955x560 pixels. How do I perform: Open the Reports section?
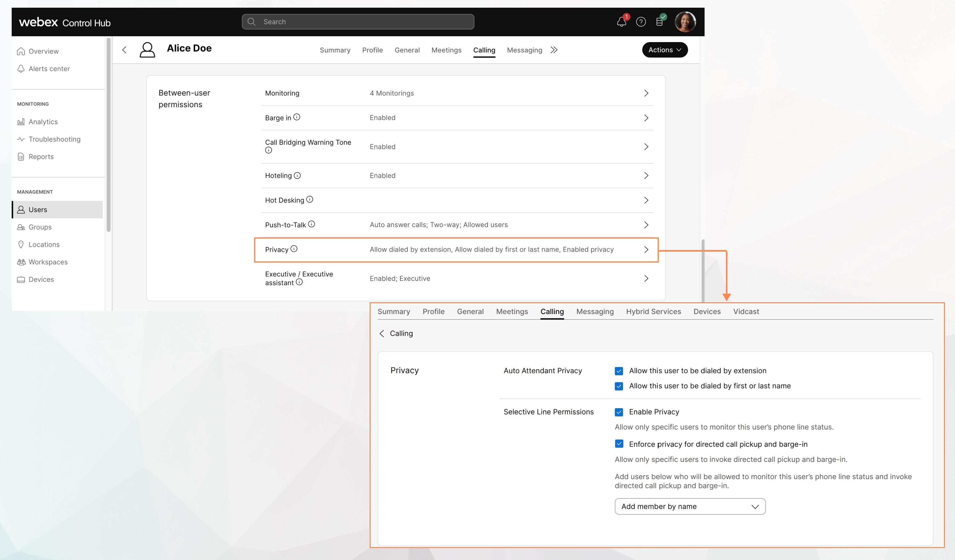pyautogui.click(x=41, y=156)
